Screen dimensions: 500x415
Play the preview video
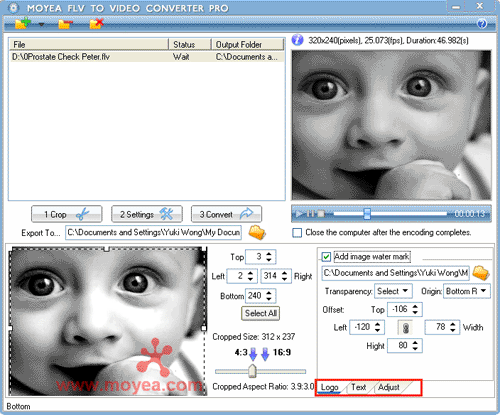tap(299, 214)
